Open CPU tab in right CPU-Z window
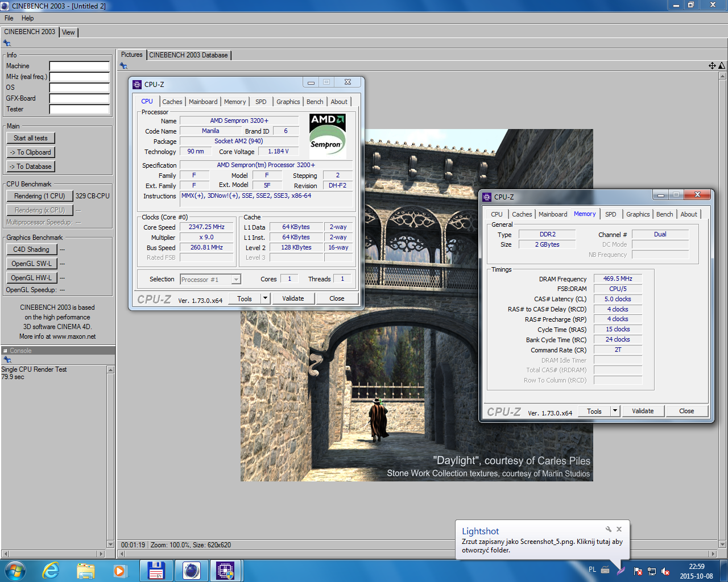Screen dimensions: 728x582 [x=497, y=214]
